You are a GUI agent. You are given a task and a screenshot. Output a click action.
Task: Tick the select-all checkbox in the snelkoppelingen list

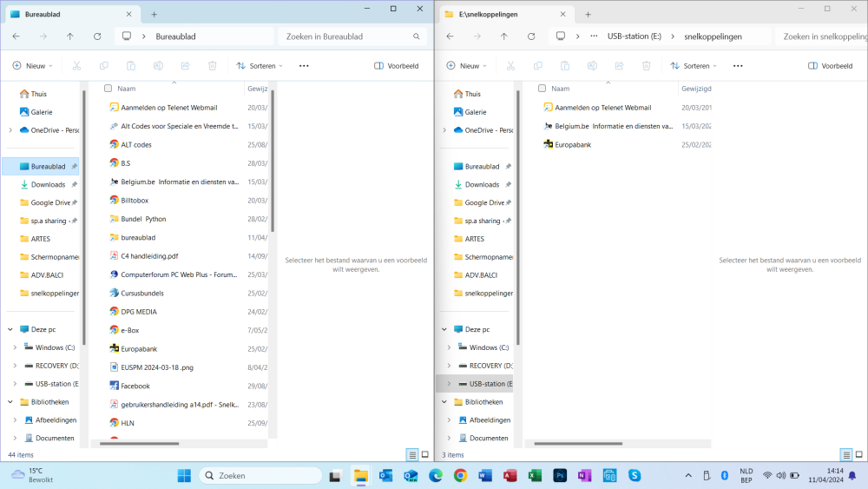click(542, 89)
